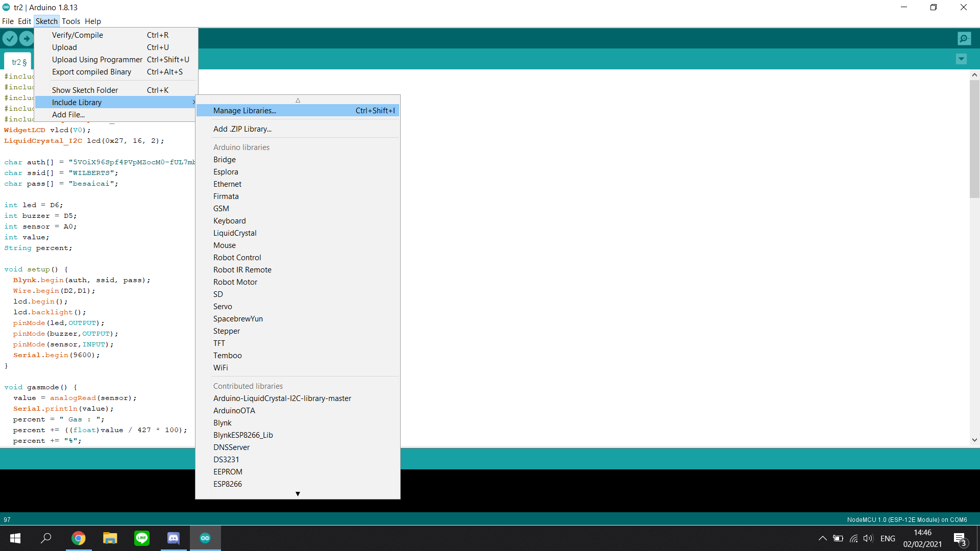
Task: Click the Verify checkmark toolbar icon
Action: [x=10, y=38]
